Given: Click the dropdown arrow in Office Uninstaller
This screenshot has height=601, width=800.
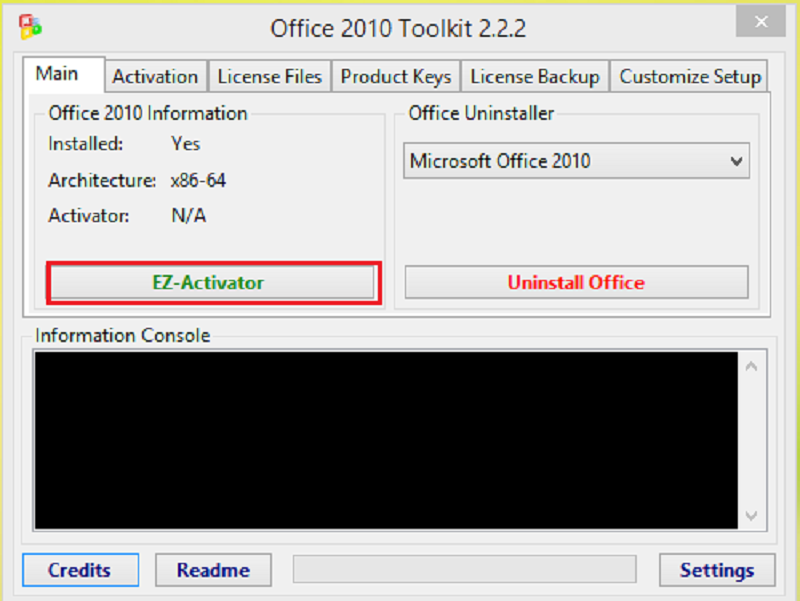Looking at the screenshot, I should point(737,160).
